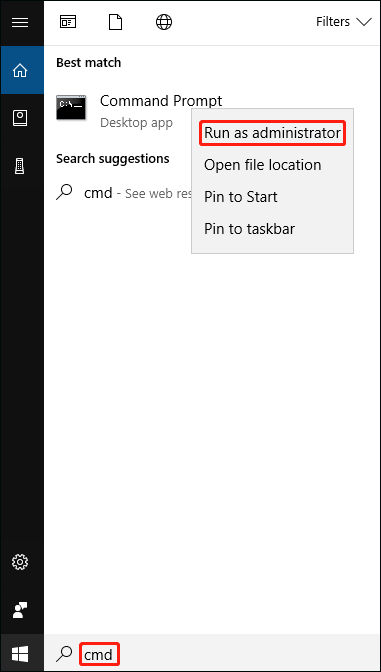Click the Feedback person icon
Image resolution: width=381 pixels, height=672 pixels.
(20, 609)
